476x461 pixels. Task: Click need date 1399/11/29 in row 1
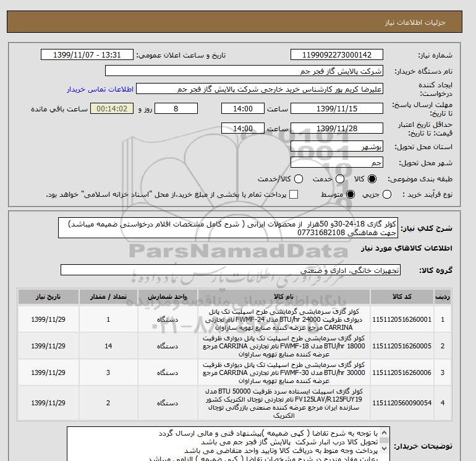point(48,319)
